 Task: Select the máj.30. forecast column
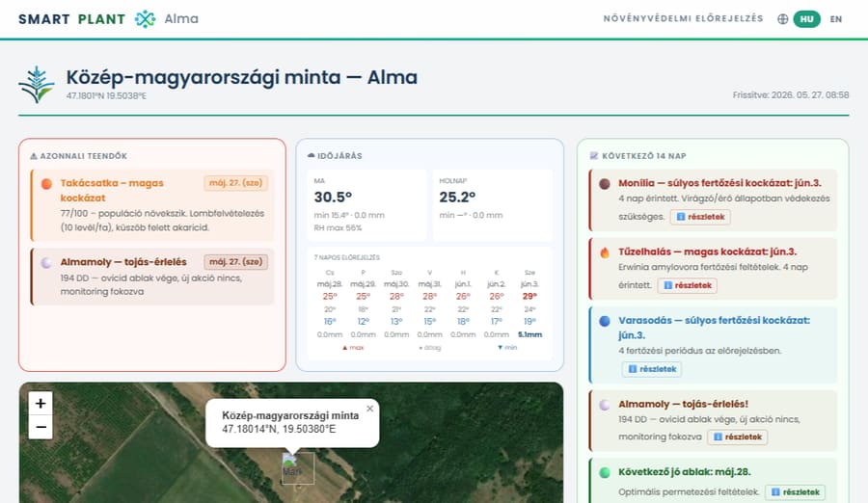click(x=396, y=304)
